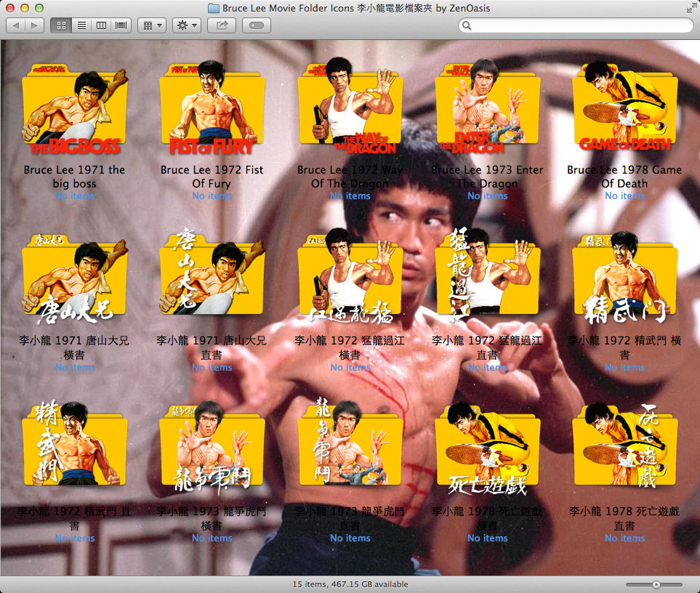The image size is (700, 593).
Task: Select the Fist of Fury English folder icon
Action: (212, 108)
